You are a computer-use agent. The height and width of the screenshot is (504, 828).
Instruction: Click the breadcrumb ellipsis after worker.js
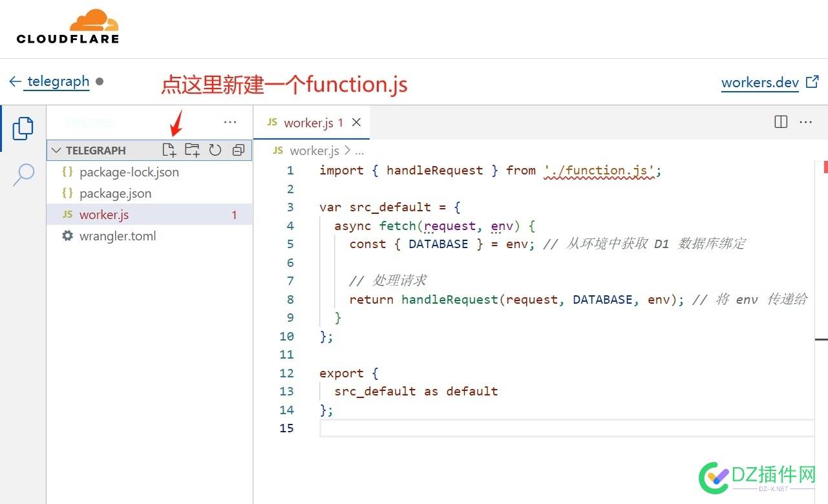[x=360, y=151]
